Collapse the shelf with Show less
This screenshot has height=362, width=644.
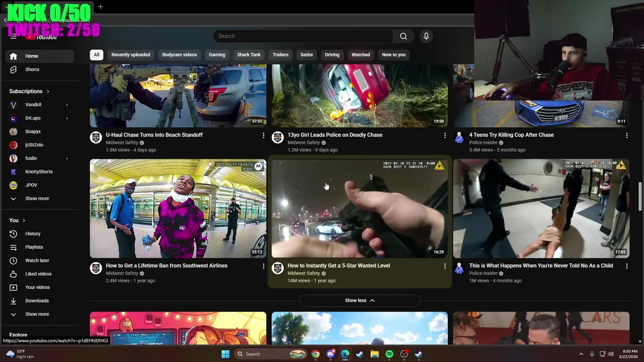pyautogui.click(x=360, y=300)
